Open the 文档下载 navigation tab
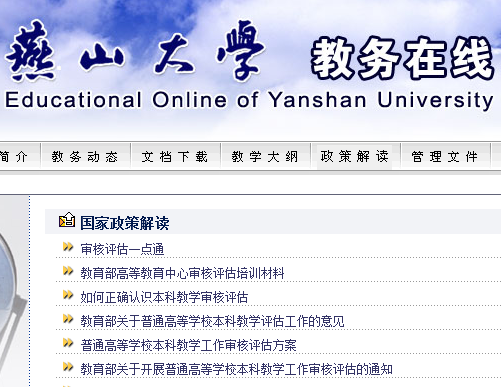 [x=175, y=156]
